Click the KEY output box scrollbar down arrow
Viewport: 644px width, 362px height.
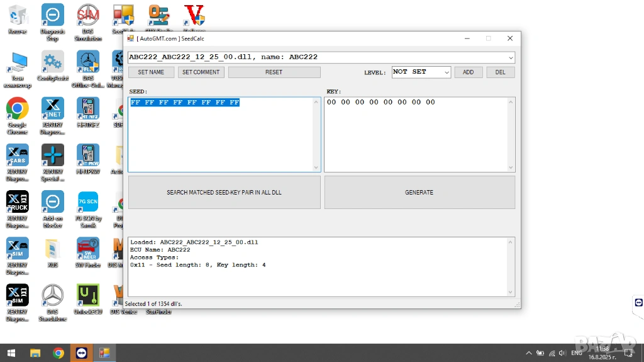[x=511, y=167]
